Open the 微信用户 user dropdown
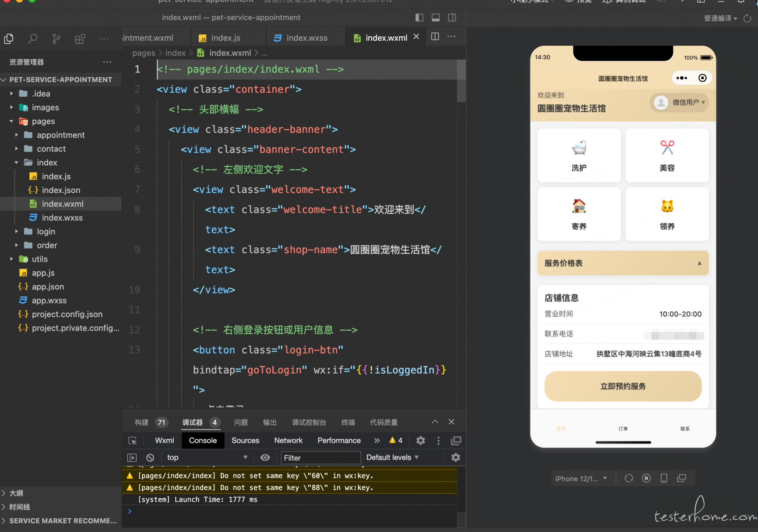 pos(679,103)
